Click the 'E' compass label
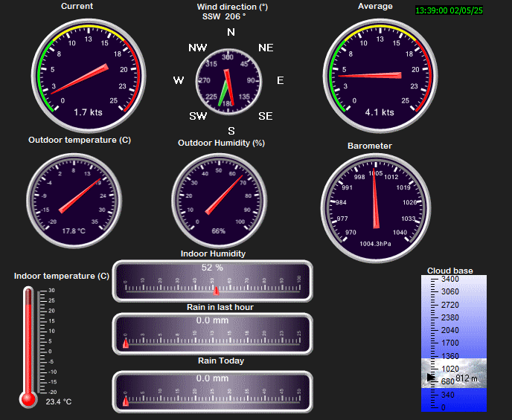This screenshot has width=512, height=420. coord(280,80)
